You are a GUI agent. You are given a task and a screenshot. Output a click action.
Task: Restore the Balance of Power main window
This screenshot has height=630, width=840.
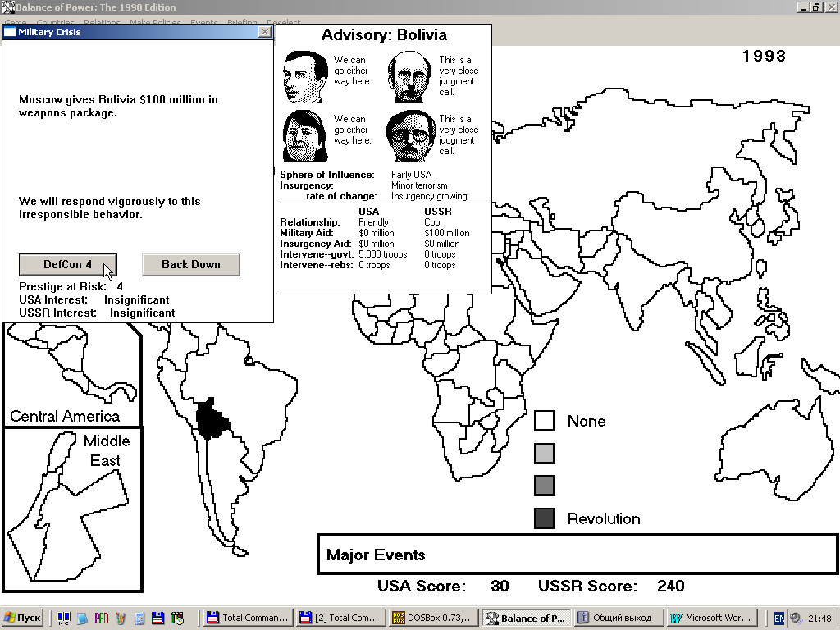[x=816, y=7]
